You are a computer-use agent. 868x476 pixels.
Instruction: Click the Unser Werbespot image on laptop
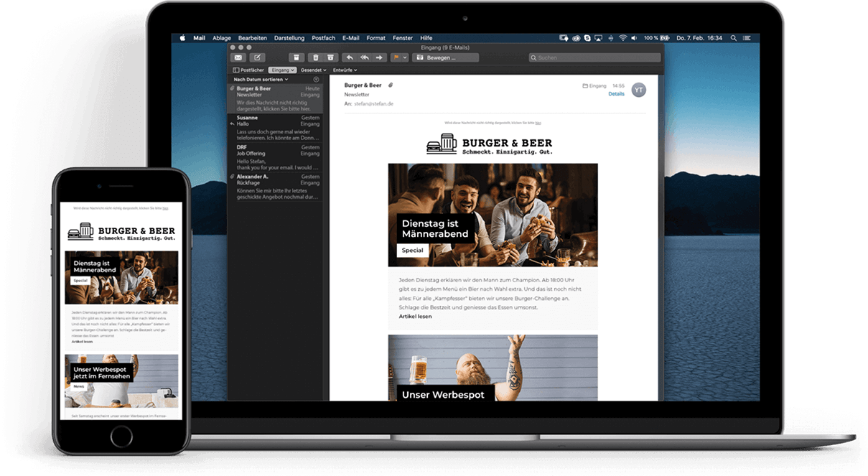coord(493,368)
